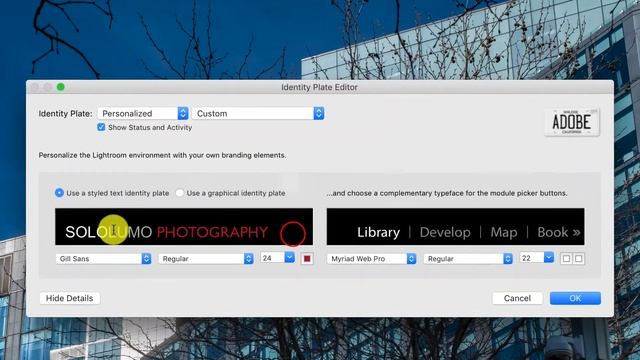
Task: Click the Cancel button
Action: [x=517, y=298]
